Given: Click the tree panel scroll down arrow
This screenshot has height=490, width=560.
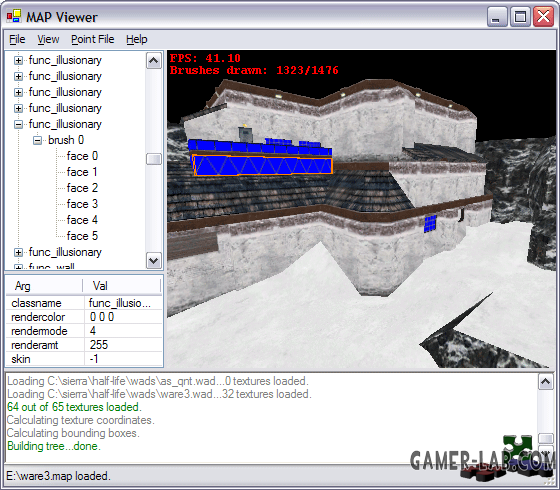Looking at the screenshot, I should point(154,260).
